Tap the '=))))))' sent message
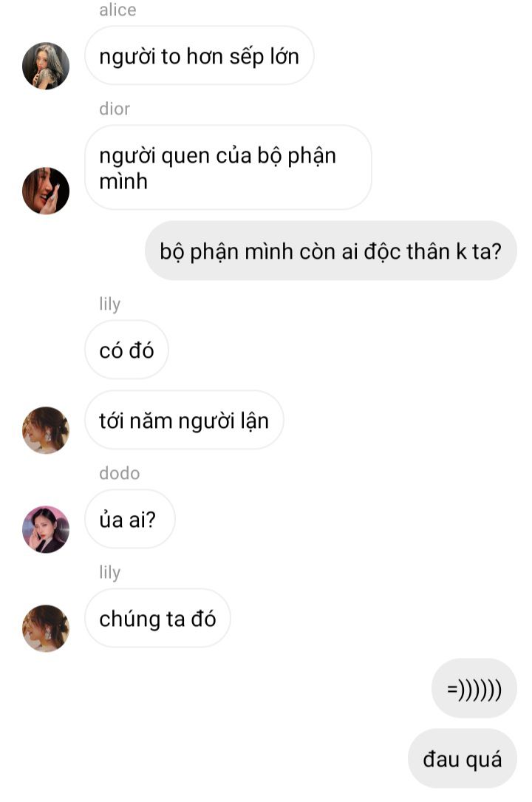This screenshot has height=802, width=532. point(474,688)
